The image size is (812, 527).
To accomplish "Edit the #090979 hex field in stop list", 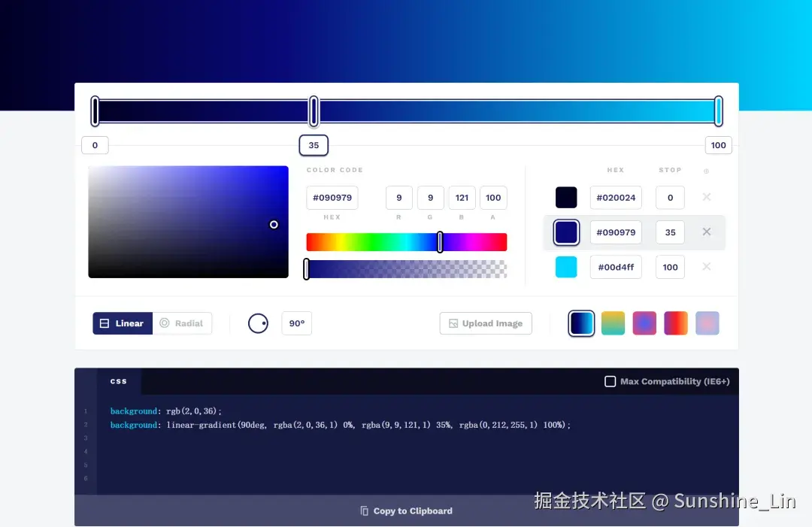I will click(616, 232).
